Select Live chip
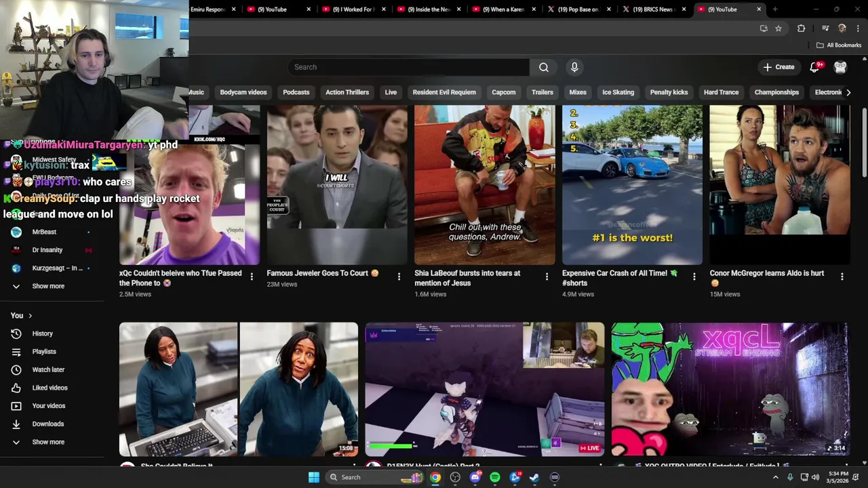The image size is (868, 488). click(x=391, y=92)
